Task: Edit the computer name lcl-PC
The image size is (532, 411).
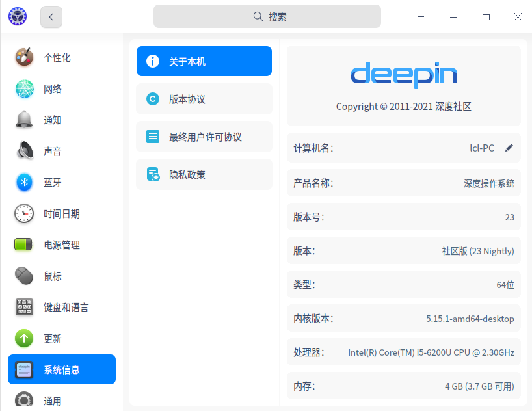Action: pos(509,148)
